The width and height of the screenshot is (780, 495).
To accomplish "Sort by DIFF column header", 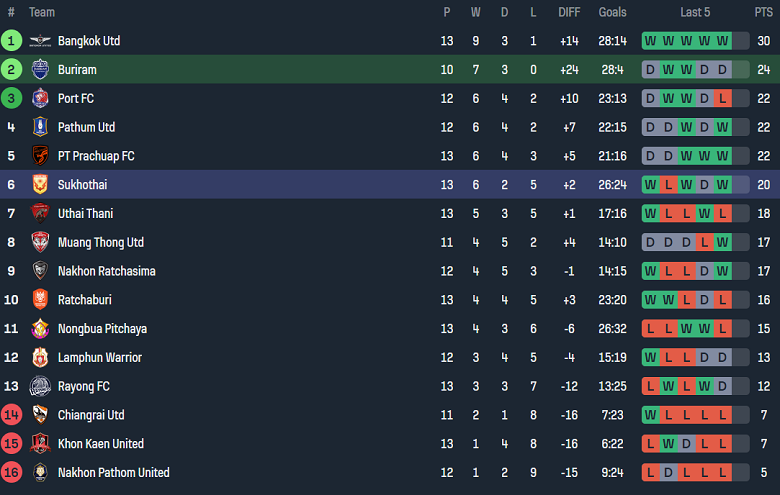I will click(x=568, y=12).
